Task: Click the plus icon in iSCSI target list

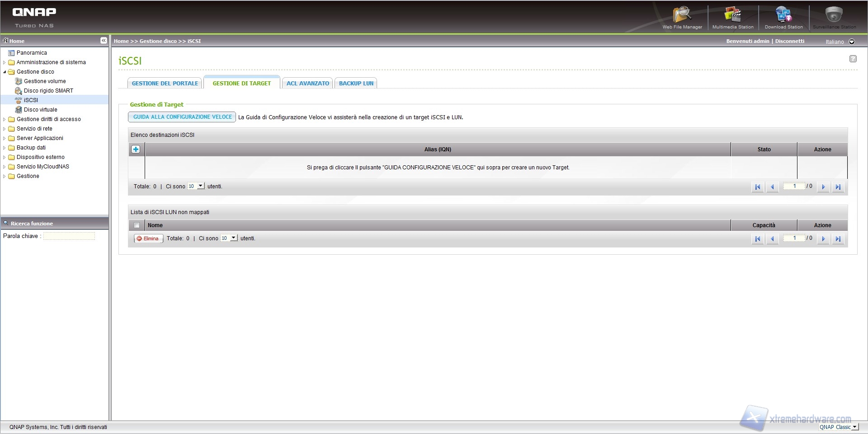Action: (x=136, y=149)
